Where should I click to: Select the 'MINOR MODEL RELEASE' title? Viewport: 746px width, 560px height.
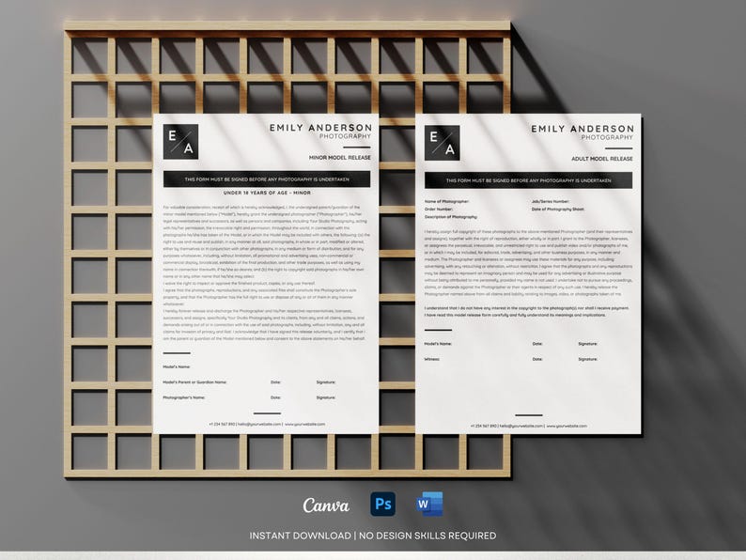coord(340,158)
